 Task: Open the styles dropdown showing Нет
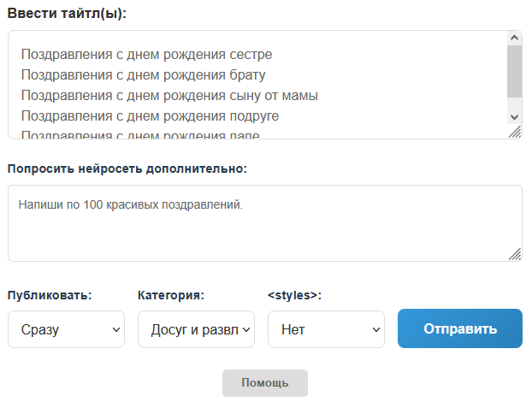pyautogui.click(x=326, y=329)
